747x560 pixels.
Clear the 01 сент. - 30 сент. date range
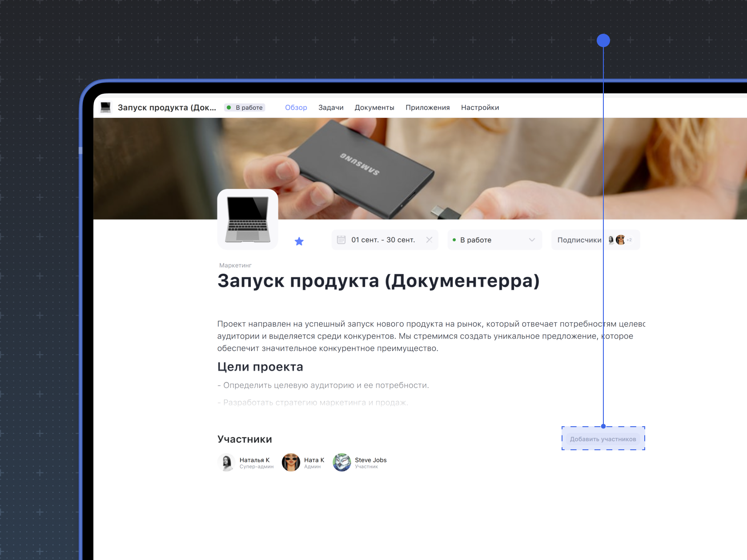[429, 240]
